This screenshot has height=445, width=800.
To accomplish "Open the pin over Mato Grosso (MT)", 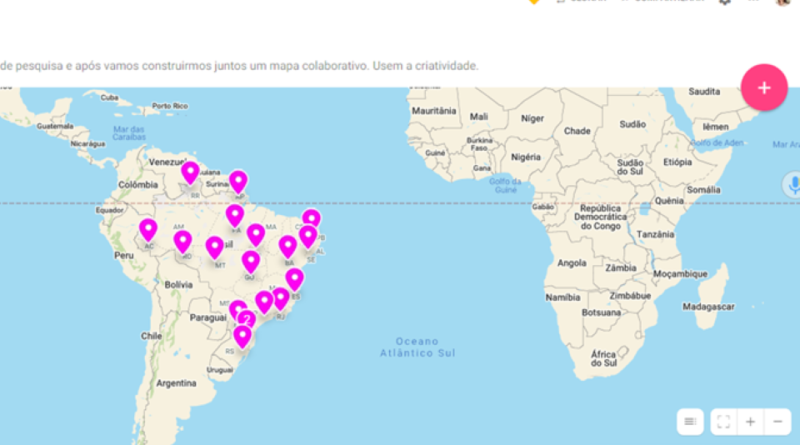I will [214, 246].
